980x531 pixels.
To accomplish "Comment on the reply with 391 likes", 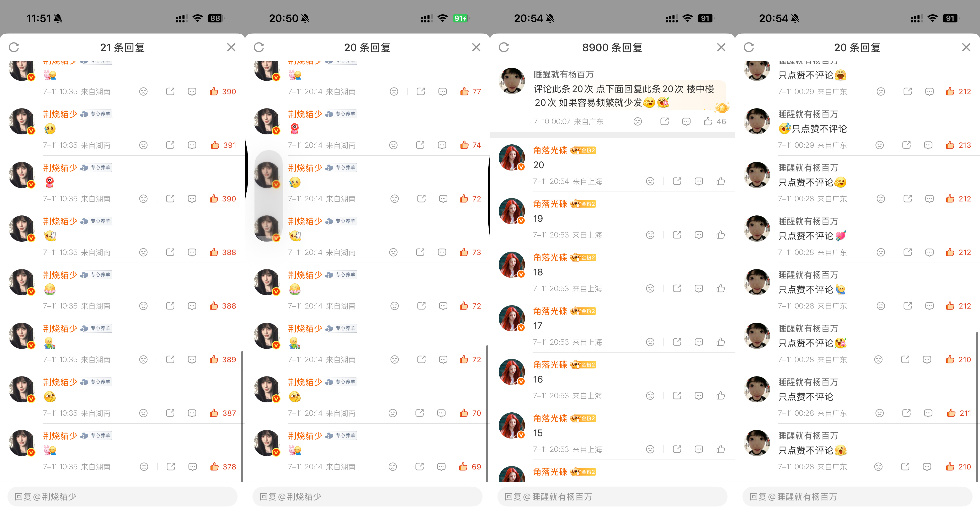I will (x=192, y=145).
